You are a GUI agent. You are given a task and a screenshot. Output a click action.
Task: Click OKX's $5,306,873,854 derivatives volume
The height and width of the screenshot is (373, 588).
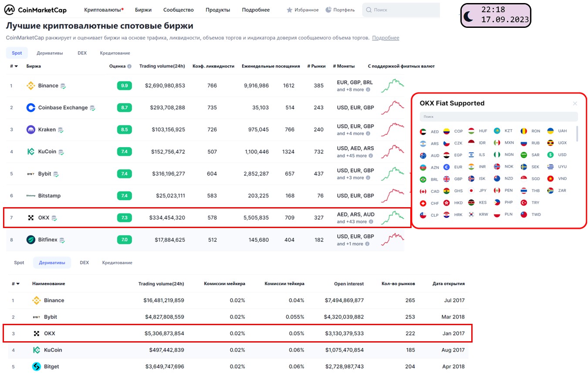(x=164, y=333)
